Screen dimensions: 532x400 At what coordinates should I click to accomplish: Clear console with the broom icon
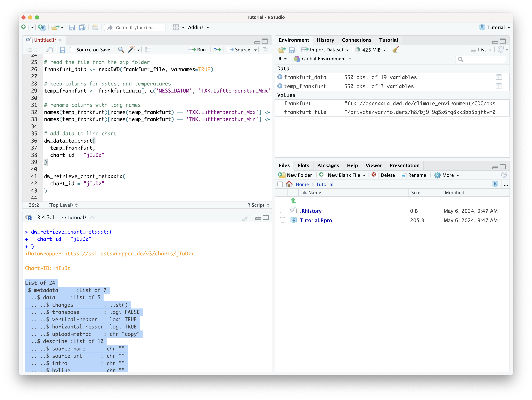245,218
